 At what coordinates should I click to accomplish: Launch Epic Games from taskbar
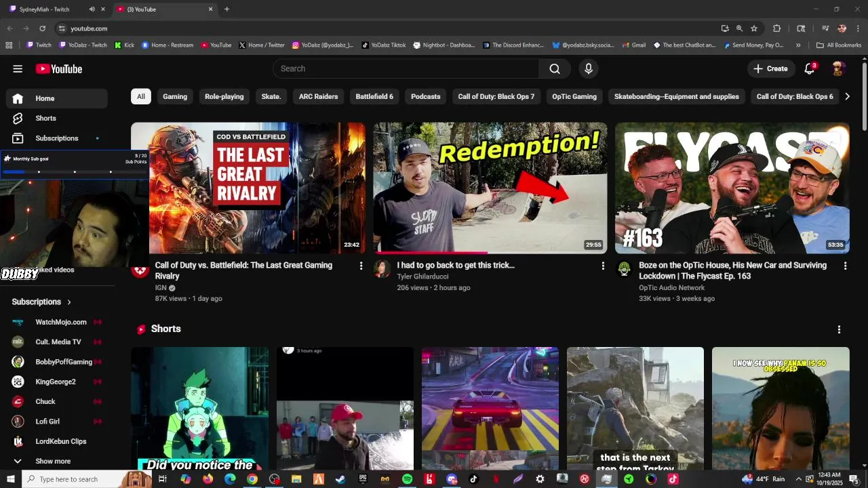(x=363, y=479)
